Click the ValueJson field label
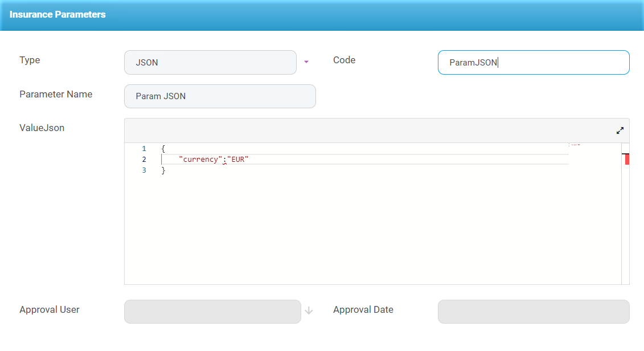Viewport: 644px width, 351px height. coord(42,128)
